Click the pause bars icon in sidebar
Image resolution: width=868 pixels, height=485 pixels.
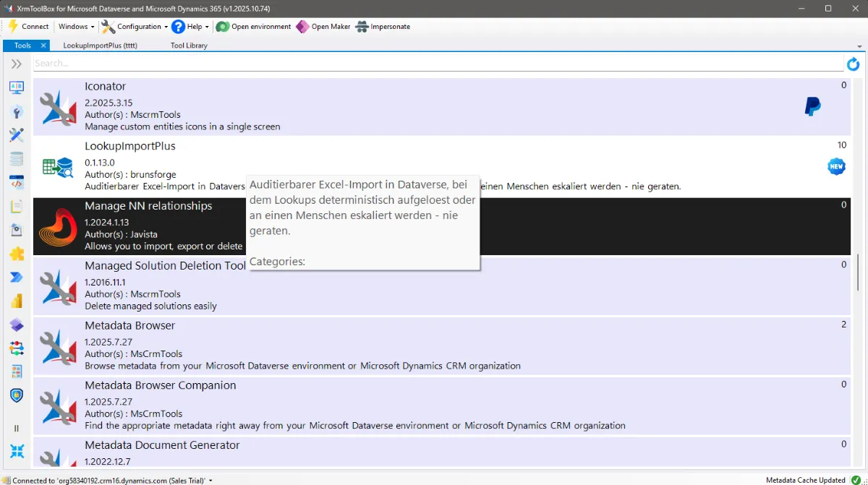(17, 429)
